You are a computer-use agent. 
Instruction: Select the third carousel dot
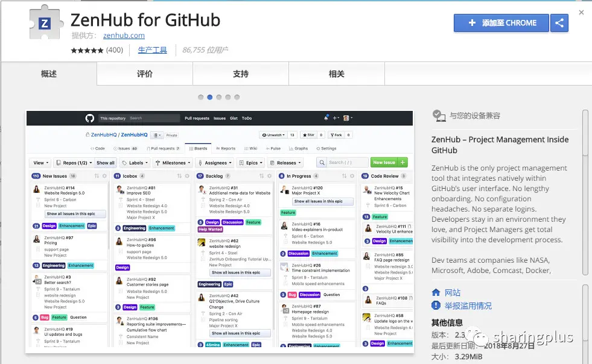pyautogui.click(x=219, y=97)
